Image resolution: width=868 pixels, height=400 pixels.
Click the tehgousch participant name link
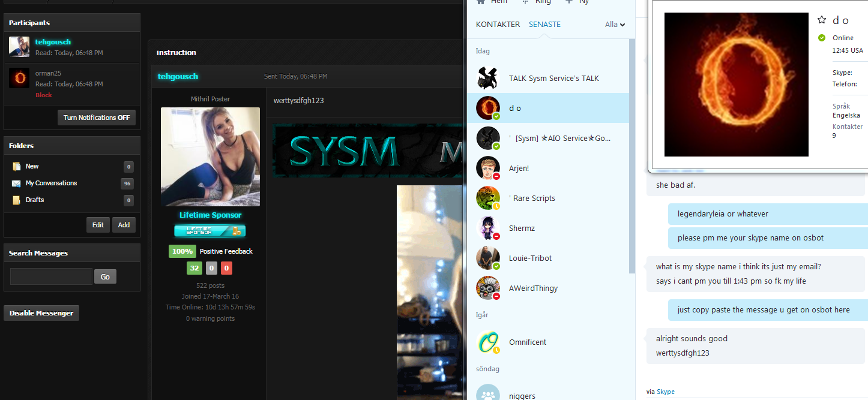(x=53, y=42)
